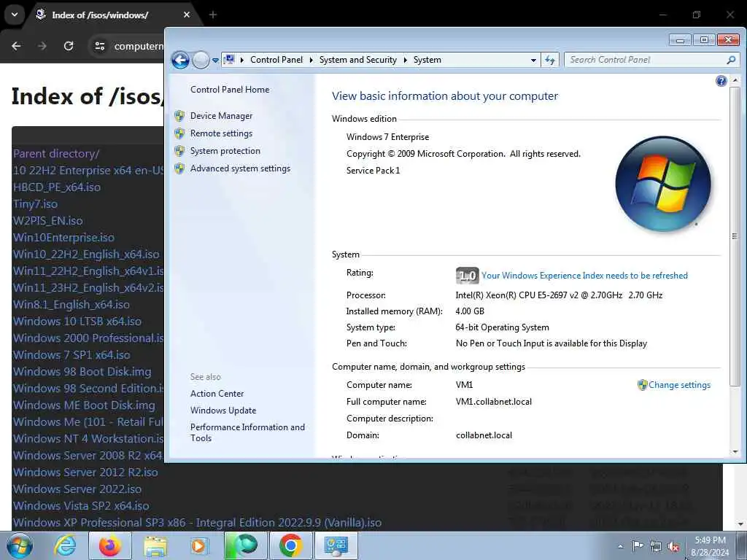
Task: Expand the address bar history dropdown arrow
Action: (x=533, y=60)
